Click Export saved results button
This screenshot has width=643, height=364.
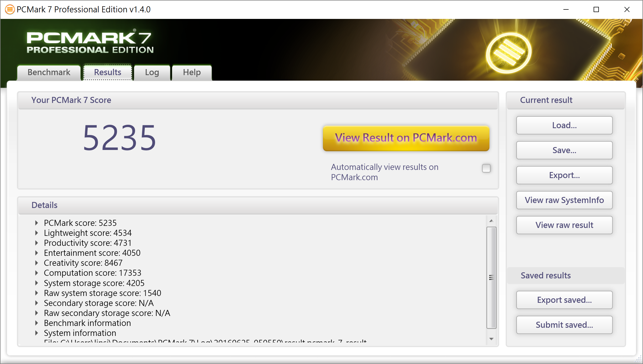[565, 300]
